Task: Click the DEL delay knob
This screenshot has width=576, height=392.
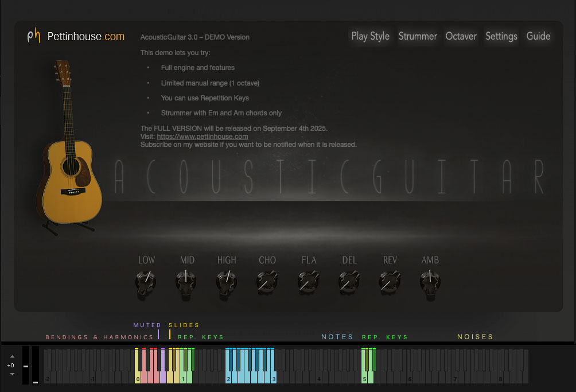Action: 349,282
